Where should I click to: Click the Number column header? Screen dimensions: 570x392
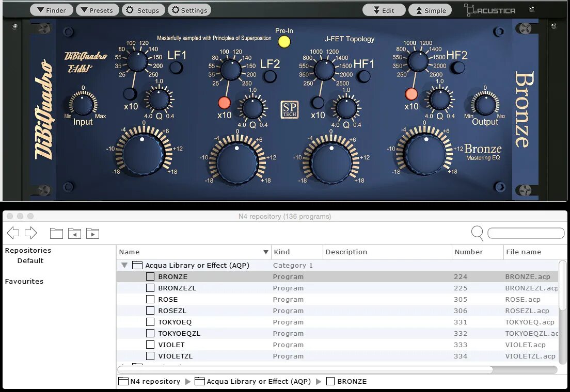tap(478, 252)
